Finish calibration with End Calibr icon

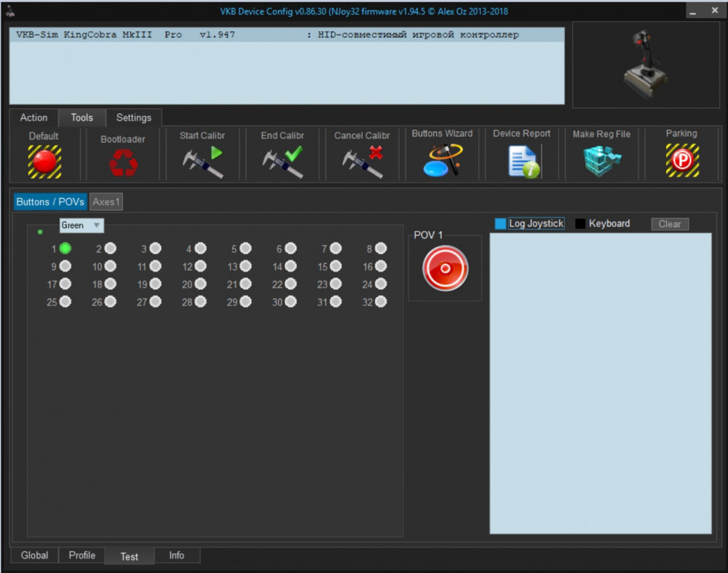tap(282, 162)
